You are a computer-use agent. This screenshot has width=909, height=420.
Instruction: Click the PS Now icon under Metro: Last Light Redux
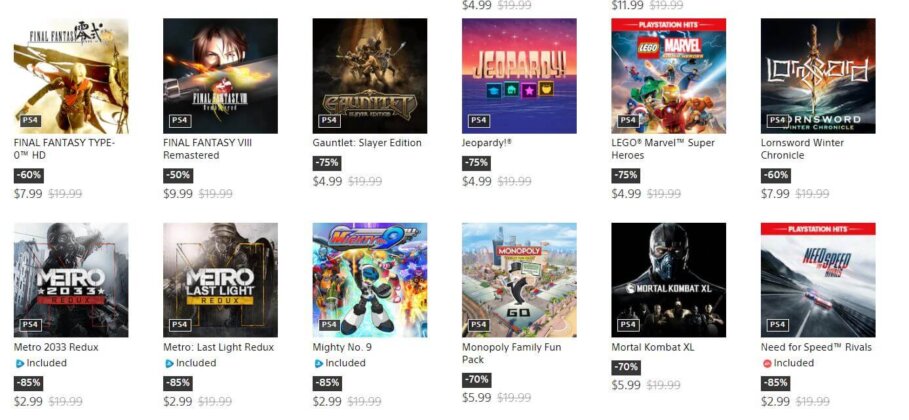click(168, 363)
